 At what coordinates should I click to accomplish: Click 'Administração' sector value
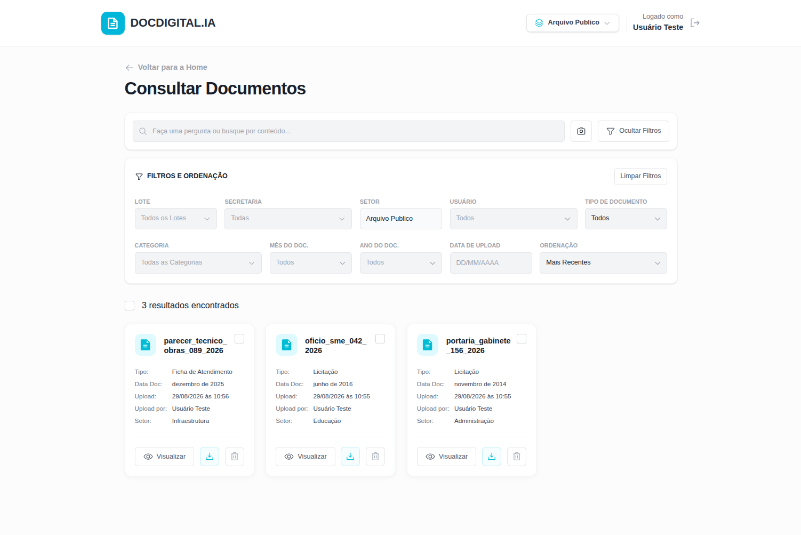click(474, 421)
